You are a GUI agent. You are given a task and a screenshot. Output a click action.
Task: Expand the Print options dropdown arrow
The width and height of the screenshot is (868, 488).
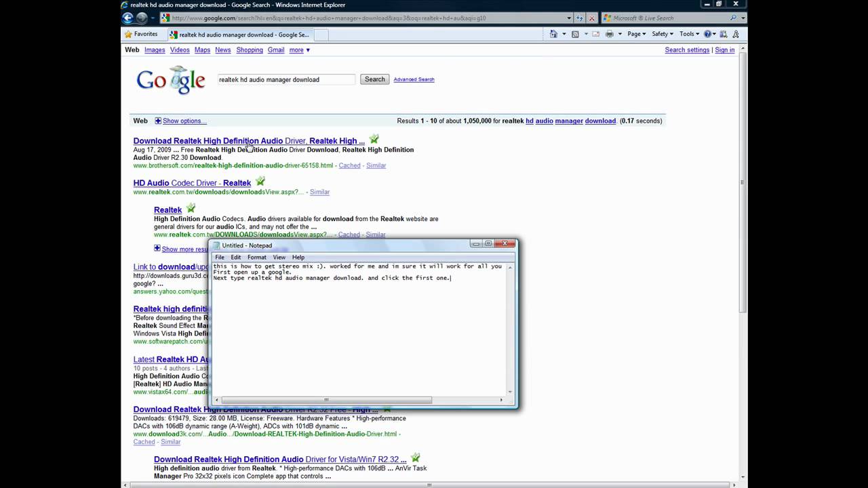click(619, 34)
